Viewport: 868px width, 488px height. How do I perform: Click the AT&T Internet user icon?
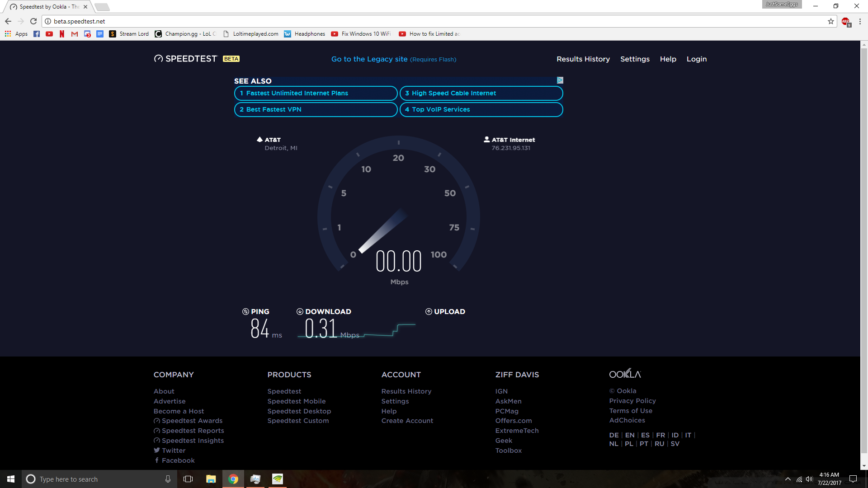click(486, 140)
